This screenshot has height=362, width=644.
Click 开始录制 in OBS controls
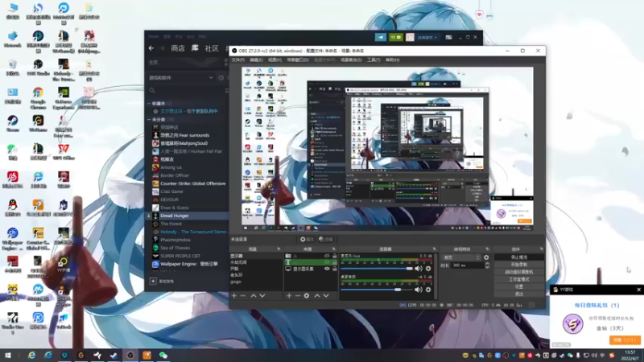[519, 265]
